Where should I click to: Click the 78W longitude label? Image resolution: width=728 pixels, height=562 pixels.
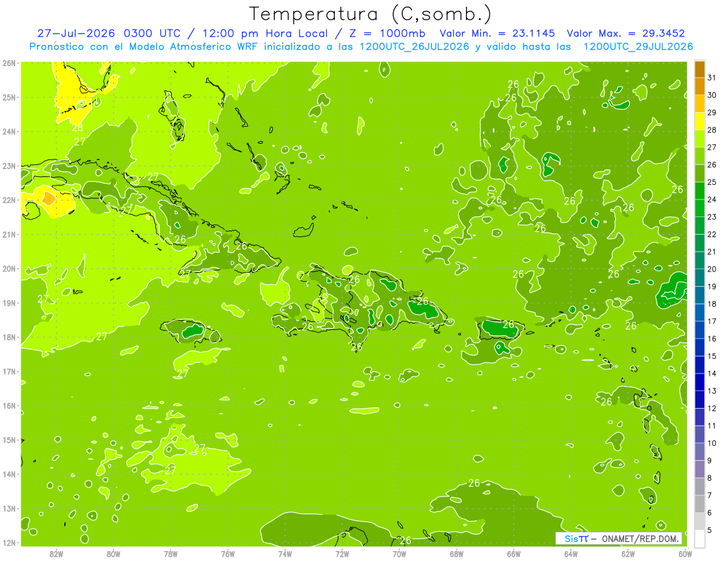[x=170, y=554]
